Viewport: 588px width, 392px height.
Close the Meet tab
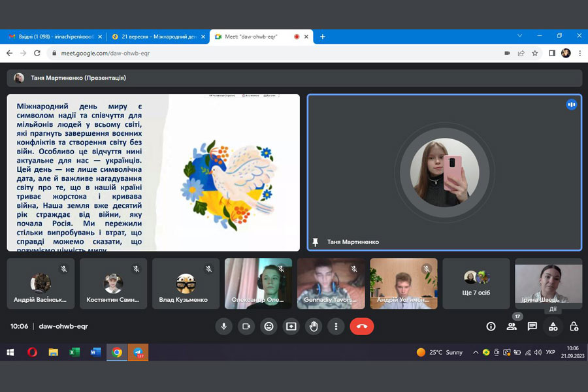pyautogui.click(x=306, y=37)
